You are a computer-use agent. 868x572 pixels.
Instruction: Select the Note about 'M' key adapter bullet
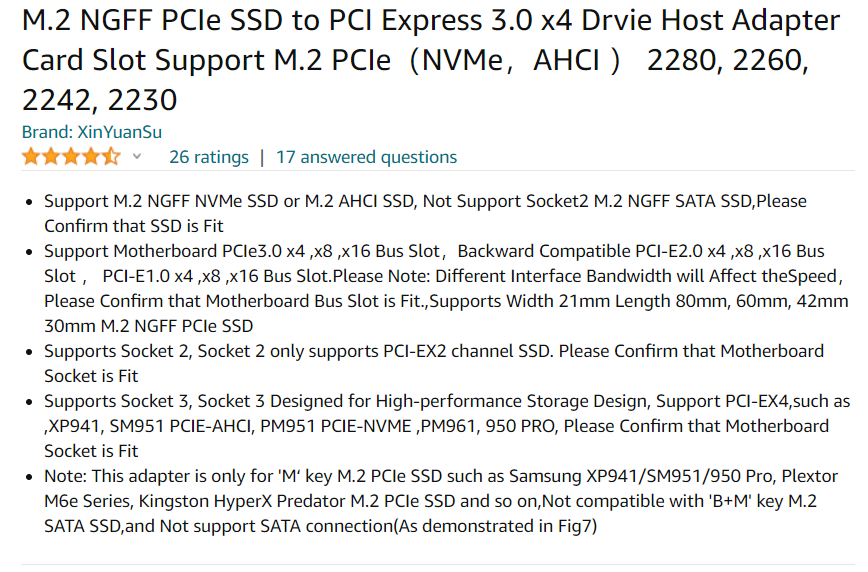(441, 501)
